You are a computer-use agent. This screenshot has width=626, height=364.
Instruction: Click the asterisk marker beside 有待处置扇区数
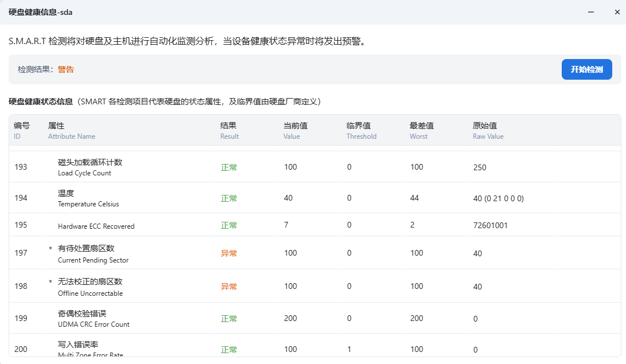tap(50, 248)
